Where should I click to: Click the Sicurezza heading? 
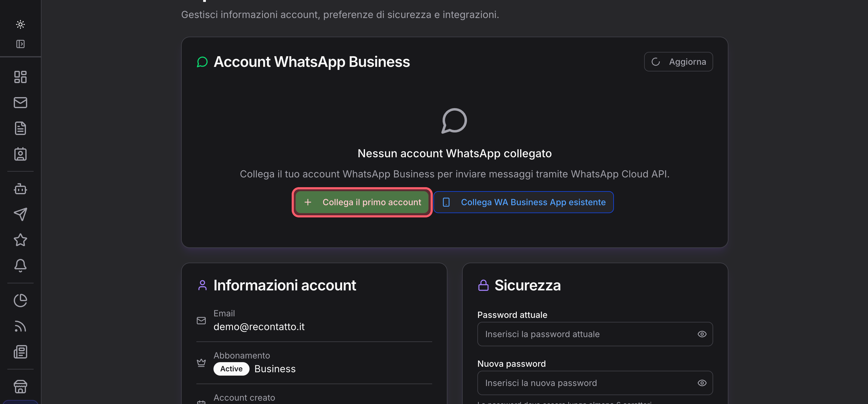527,285
